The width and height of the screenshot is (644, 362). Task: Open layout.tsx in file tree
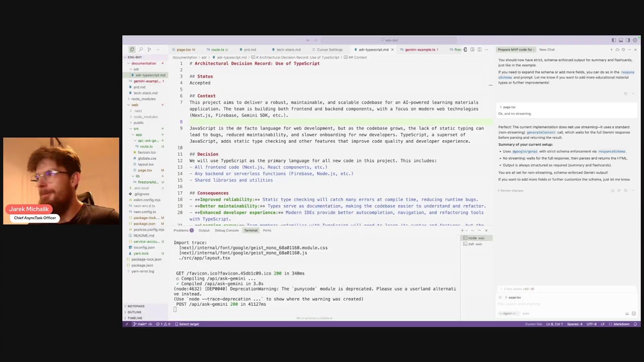pos(146,164)
